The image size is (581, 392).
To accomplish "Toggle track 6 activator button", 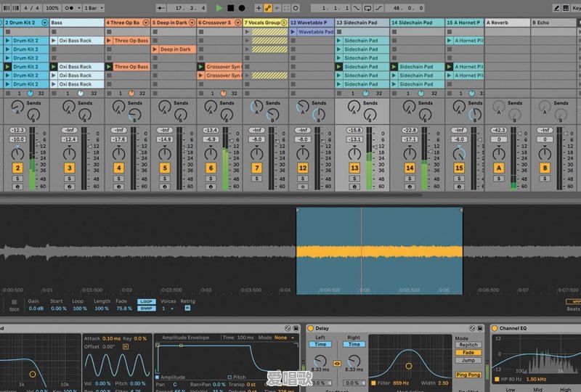I will (211, 168).
